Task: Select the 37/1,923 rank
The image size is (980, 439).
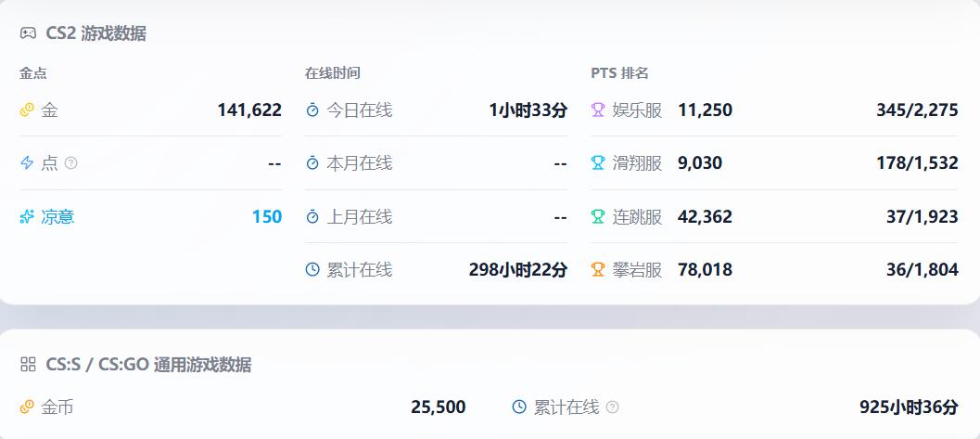Action: pyautogui.click(x=922, y=217)
